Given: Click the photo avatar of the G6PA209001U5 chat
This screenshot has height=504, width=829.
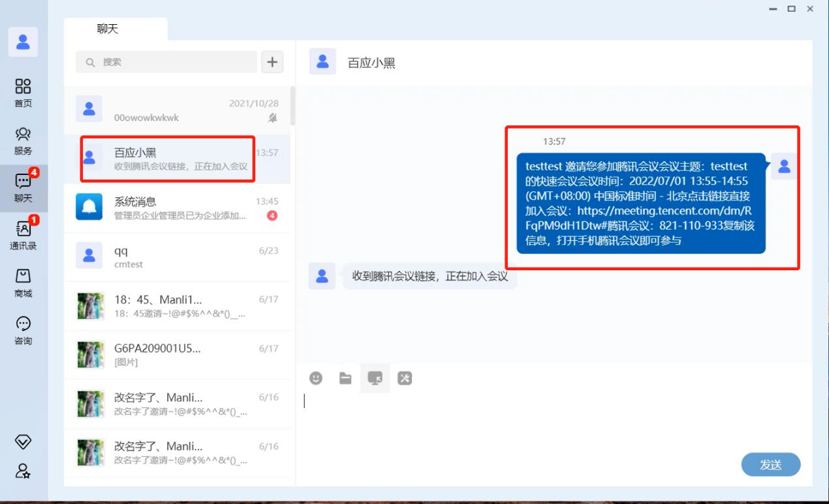Looking at the screenshot, I should (91, 354).
